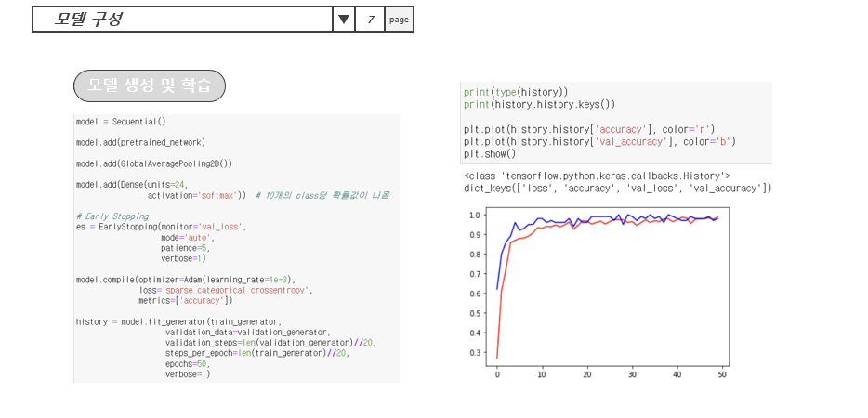Screen dimensions: 868x418
Task: Click the 'history = model.fit_generator' line
Action: [179, 321]
